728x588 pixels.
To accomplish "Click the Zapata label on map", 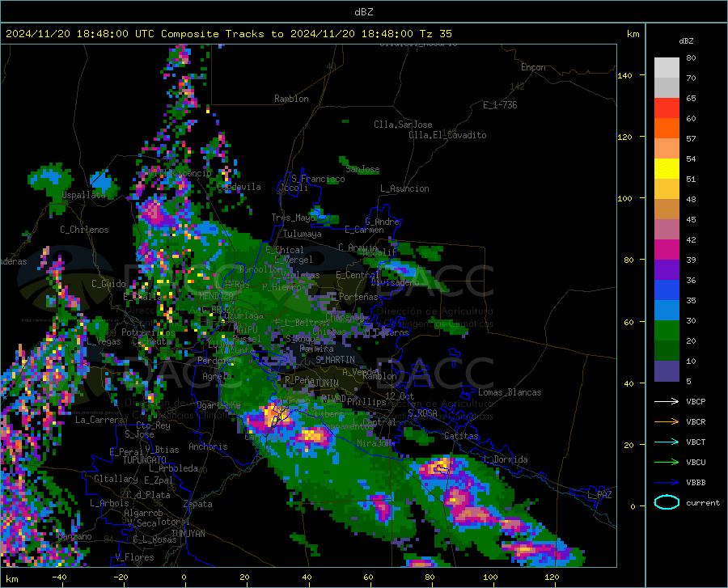I will [198, 504].
